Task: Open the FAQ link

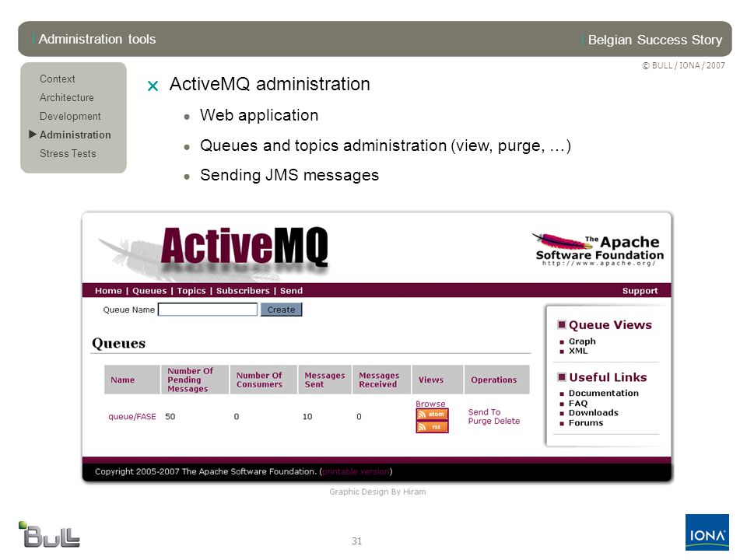Action: pos(578,404)
